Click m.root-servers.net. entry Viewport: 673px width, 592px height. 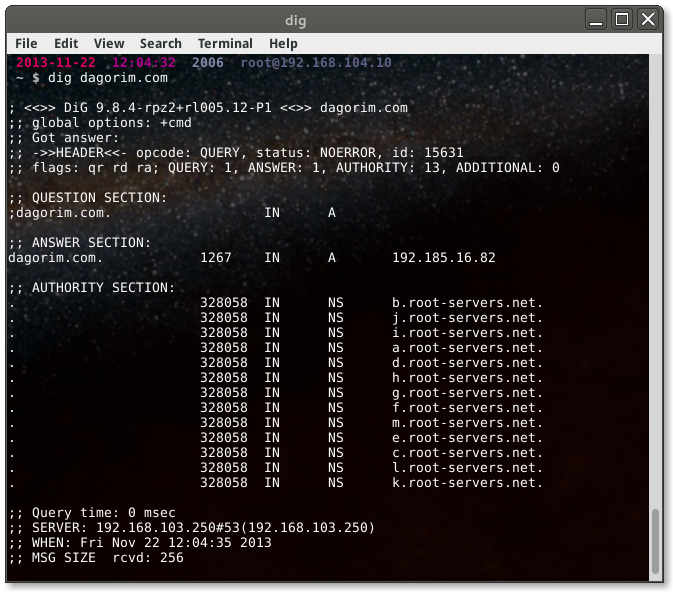(467, 423)
